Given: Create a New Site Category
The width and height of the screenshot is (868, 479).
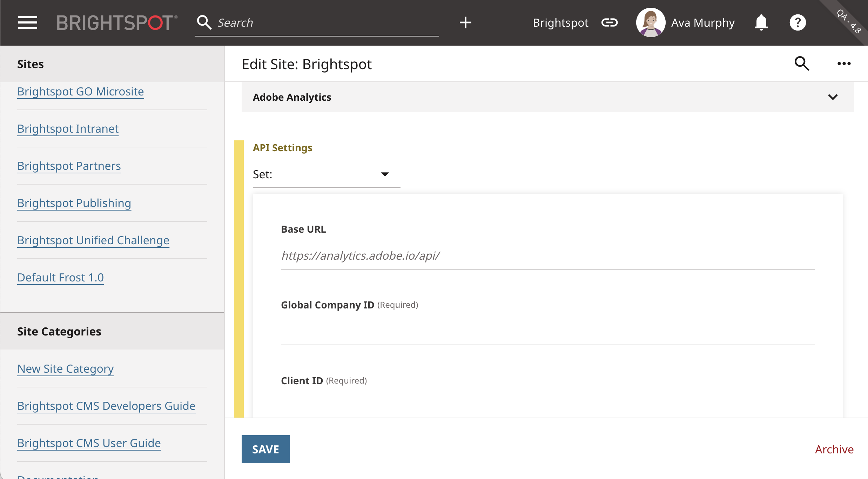Looking at the screenshot, I should click(66, 369).
